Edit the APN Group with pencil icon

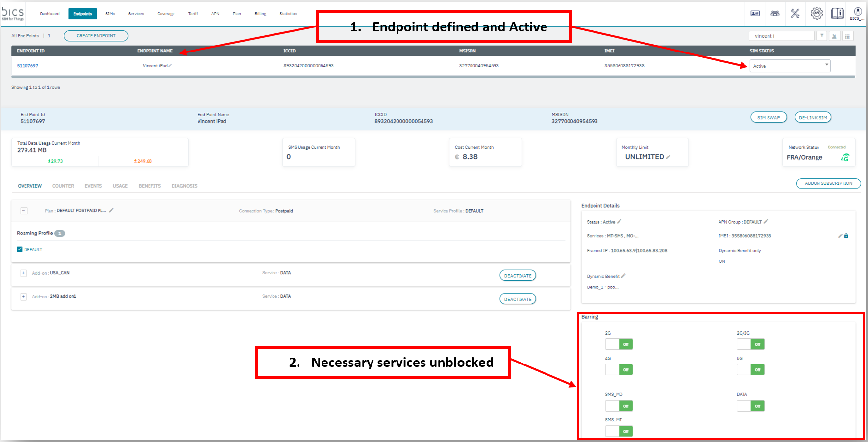[766, 222]
